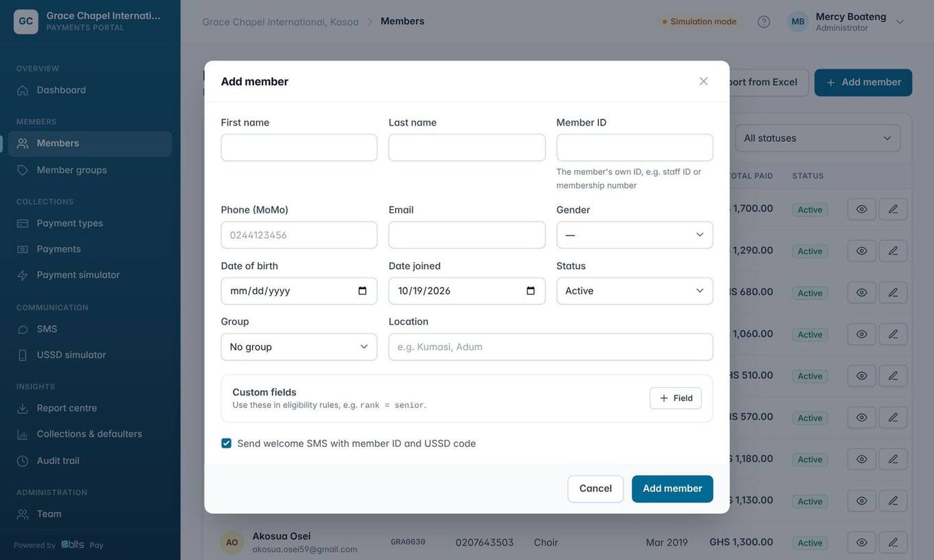The image size is (934, 560).
Task: Click the Last name input
Action: [x=467, y=148]
